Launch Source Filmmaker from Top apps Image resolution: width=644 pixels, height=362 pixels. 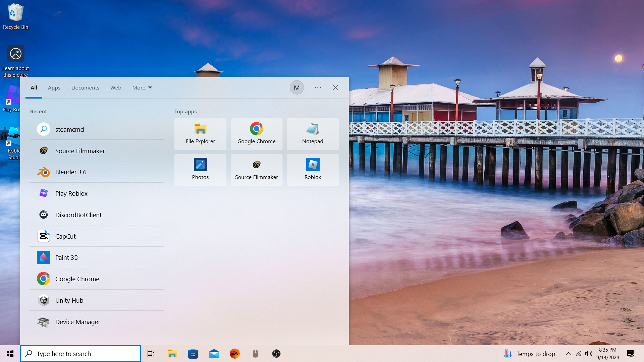tap(256, 170)
